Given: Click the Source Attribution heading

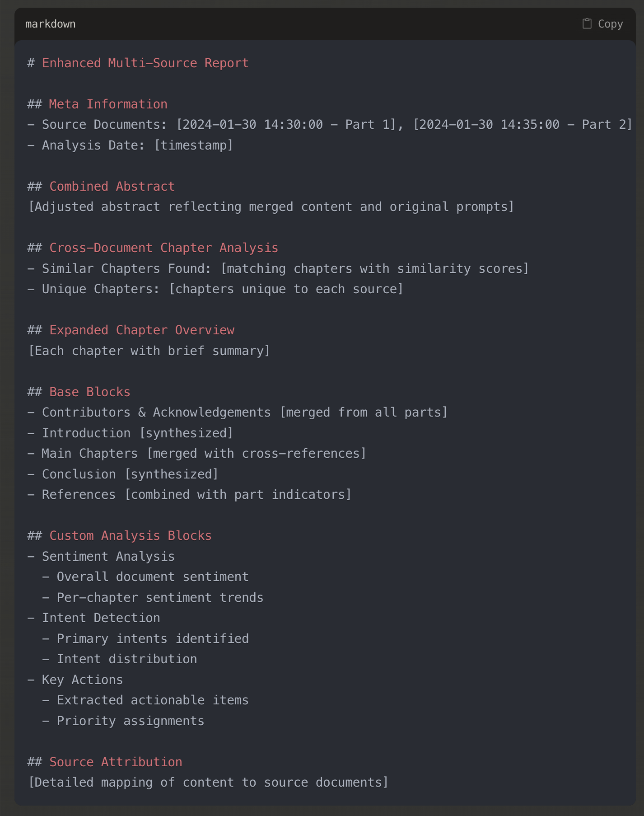Looking at the screenshot, I should point(116,761).
